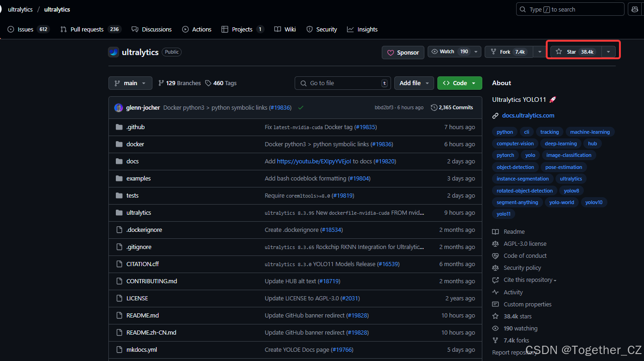Expand the Add file dropdown
This screenshot has height=361, width=644.
pos(414,83)
